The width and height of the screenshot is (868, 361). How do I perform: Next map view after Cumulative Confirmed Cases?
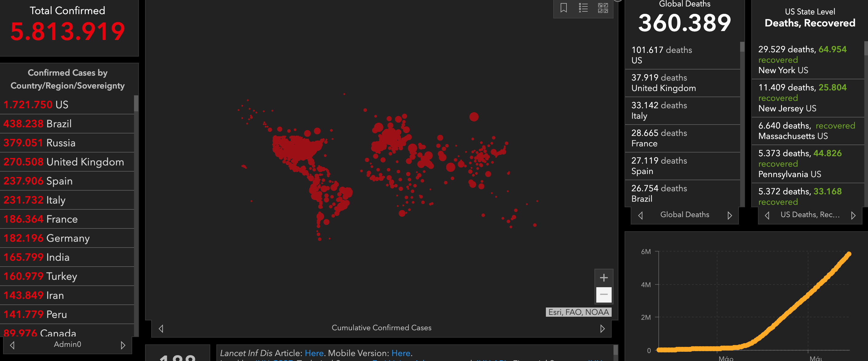point(602,328)
